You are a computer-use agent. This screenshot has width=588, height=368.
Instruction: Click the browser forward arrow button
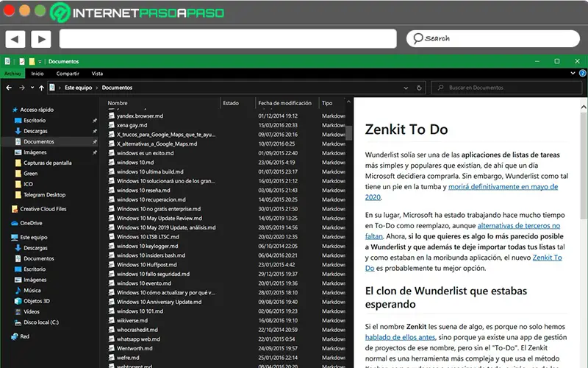[41, 39]
